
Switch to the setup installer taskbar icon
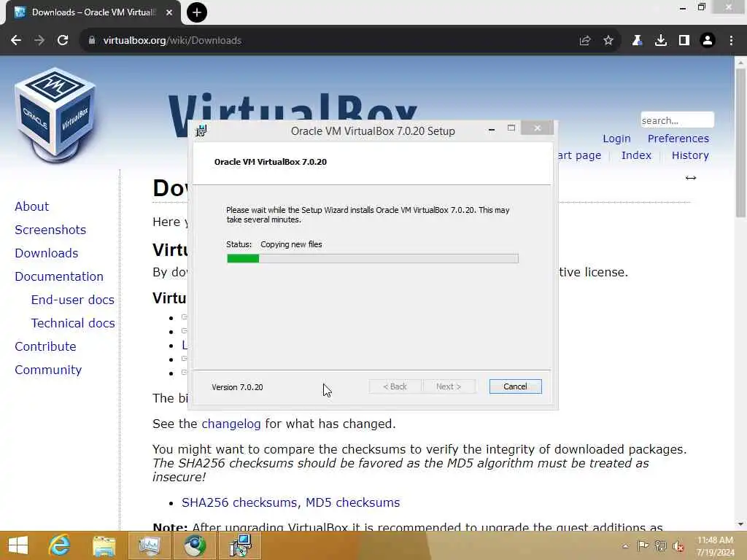pos(240,545)
